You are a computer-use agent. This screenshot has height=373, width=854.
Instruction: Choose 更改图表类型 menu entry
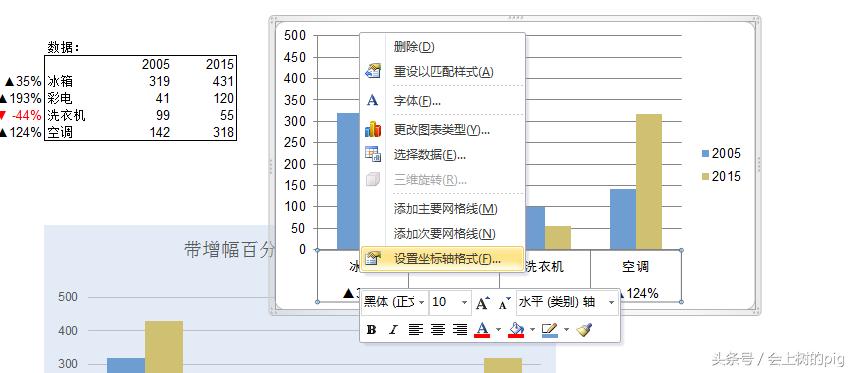tap(442, 130)
